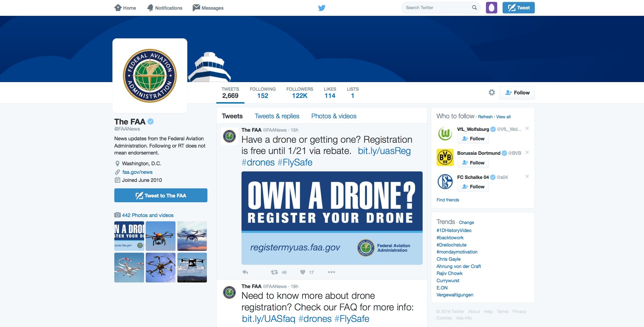This screenshot has height=327, width=644.
Task: Like the drone registration tweet
Action: click(x=303, y=272)
